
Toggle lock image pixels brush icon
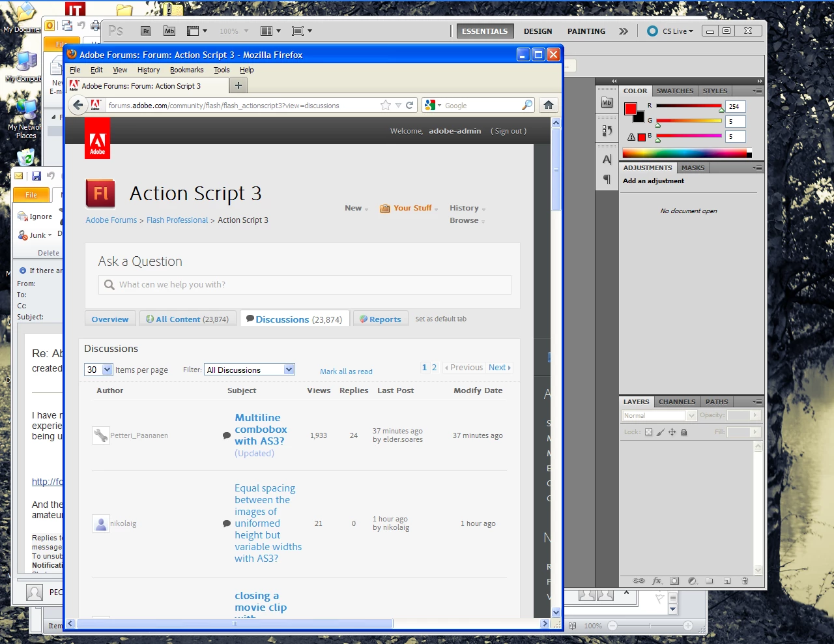pos(660,432)
